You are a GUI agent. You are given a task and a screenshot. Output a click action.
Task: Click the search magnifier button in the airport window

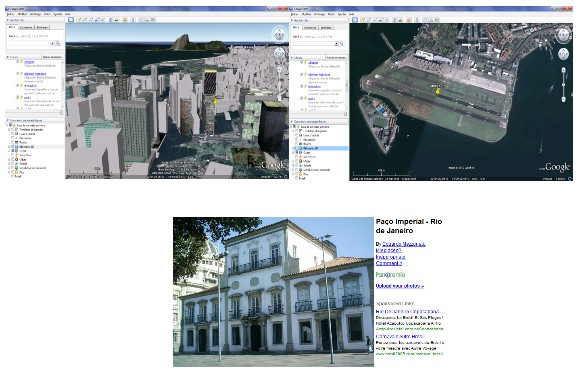coord(342,44)
